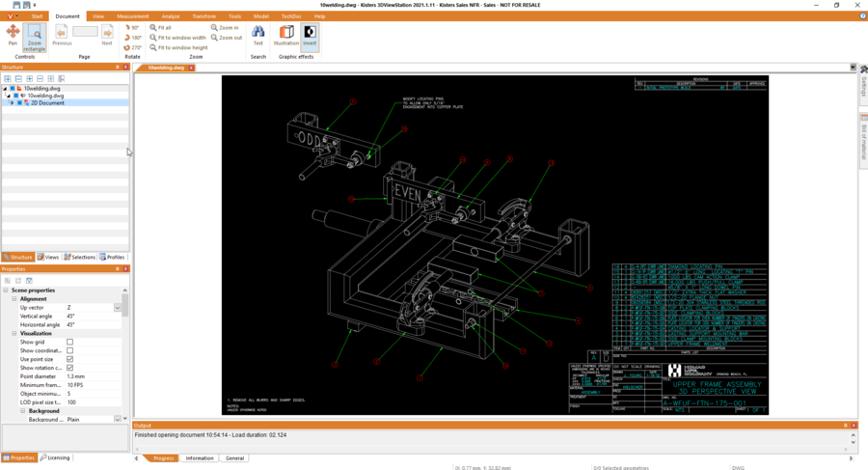Click the third icon in Properties toolbar

point(29,281)
